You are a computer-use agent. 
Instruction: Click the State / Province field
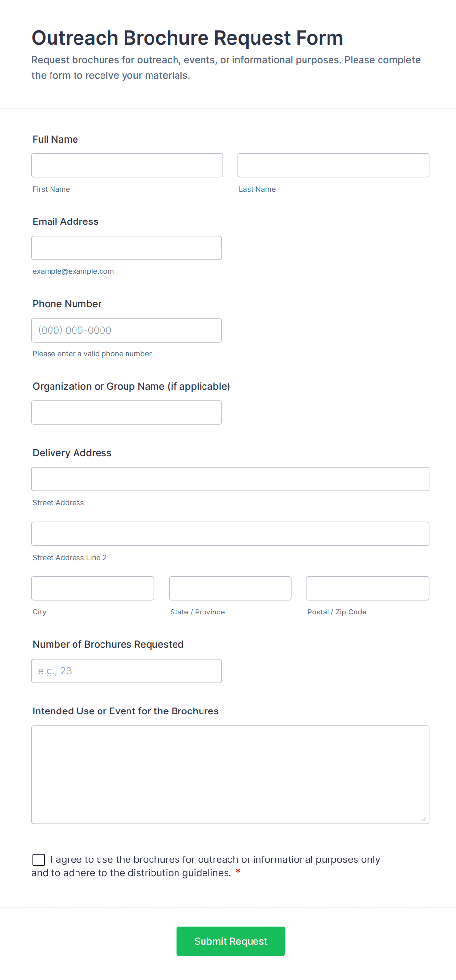pos(230,588)
